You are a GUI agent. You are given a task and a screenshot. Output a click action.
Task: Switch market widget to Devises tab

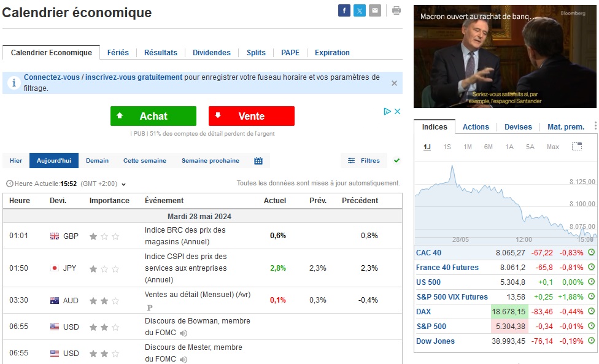click(x=518, y=127)
